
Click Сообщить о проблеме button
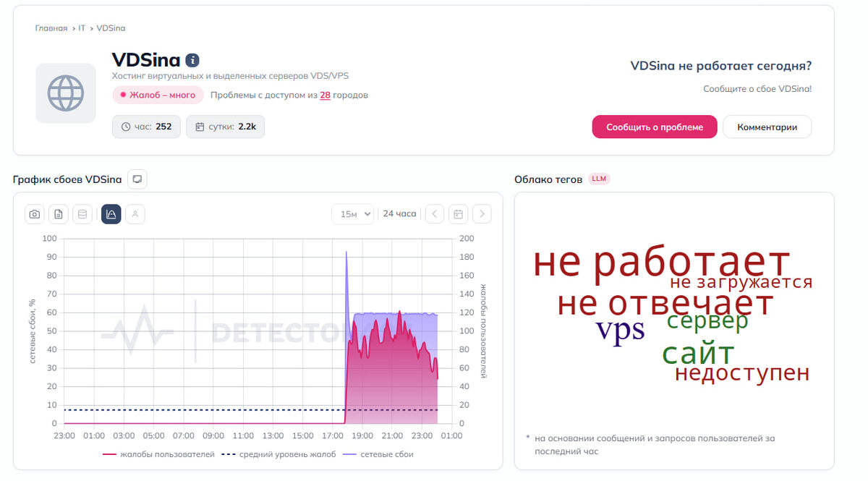pos(655,127)
